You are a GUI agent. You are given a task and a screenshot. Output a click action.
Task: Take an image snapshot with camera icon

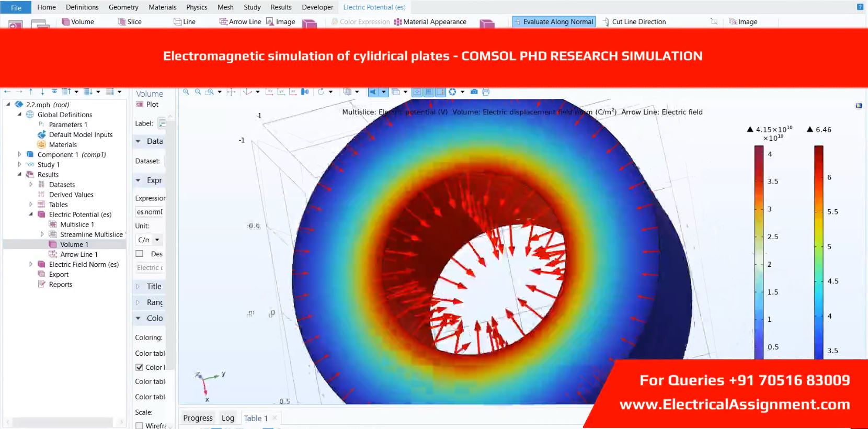point(474,92)
